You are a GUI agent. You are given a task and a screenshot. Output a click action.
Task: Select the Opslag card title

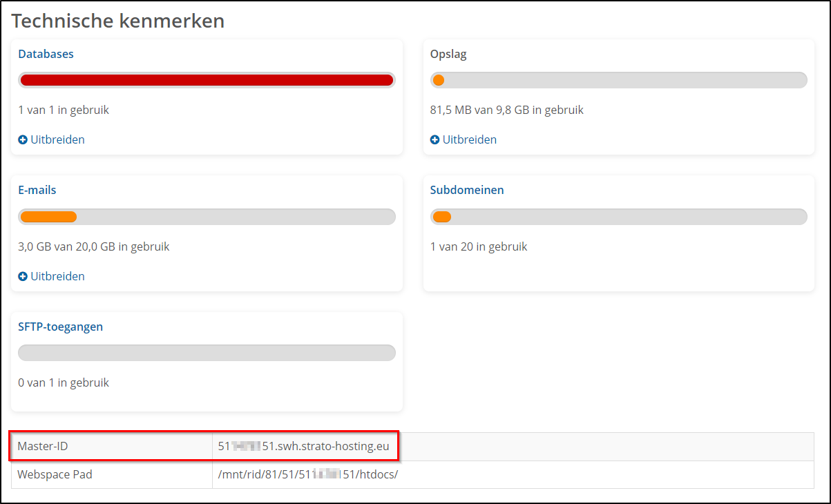click(x=448, y=54)
